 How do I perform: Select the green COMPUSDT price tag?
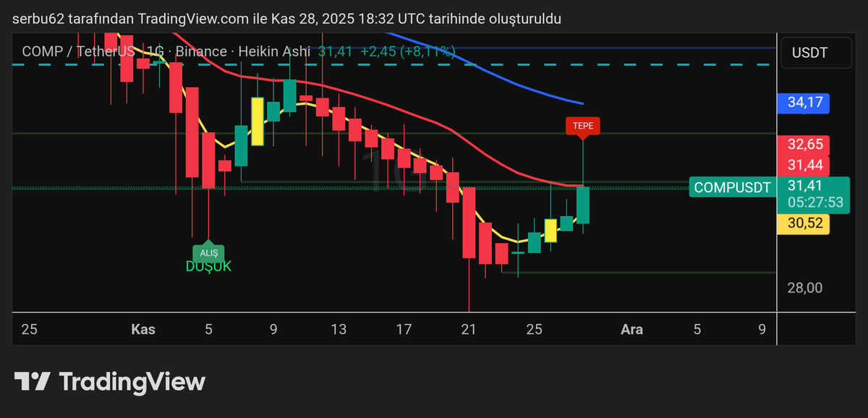pyautogui.click(x=732, y=187)
